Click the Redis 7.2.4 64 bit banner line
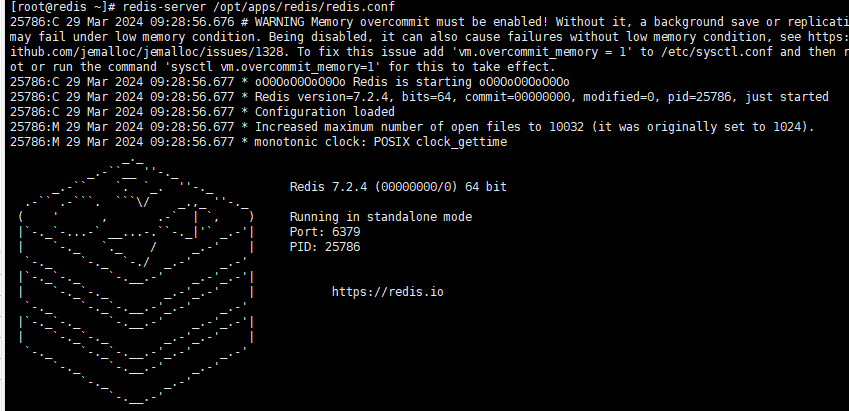The width and height of the screenshot is (849, 411). 398,187
